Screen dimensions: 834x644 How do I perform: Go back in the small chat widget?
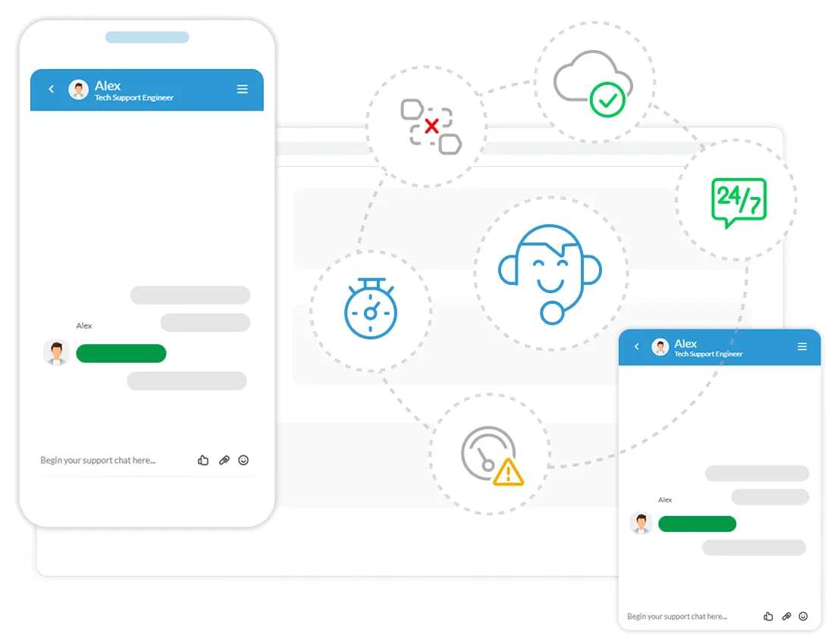point(637,347)
